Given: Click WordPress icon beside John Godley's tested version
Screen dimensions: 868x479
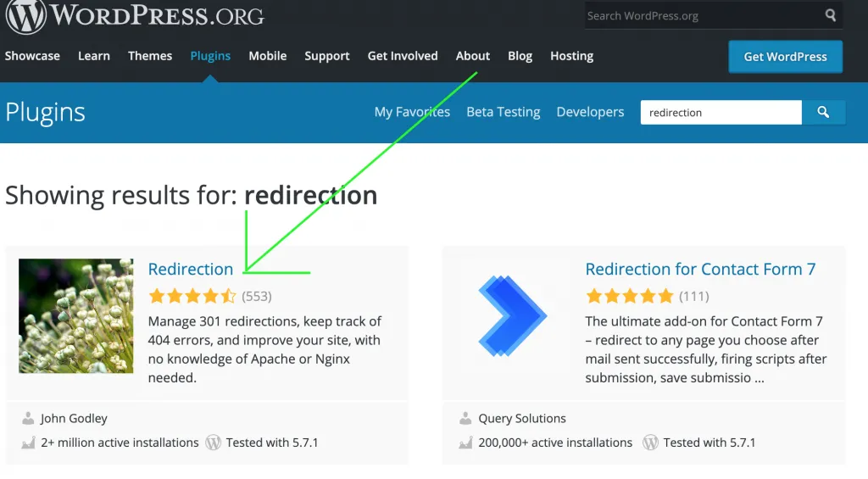Looking at the screenshot, I should coord(213,443).
